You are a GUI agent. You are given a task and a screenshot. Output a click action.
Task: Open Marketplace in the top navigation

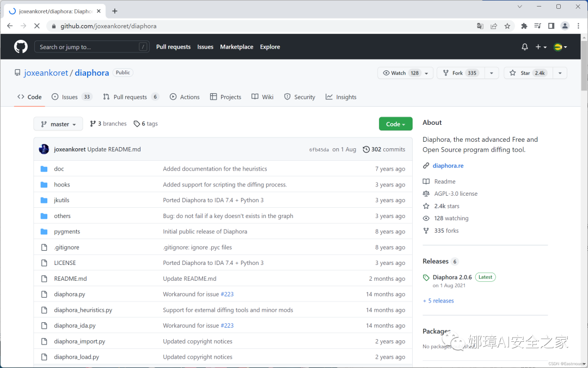click(237, 47)
